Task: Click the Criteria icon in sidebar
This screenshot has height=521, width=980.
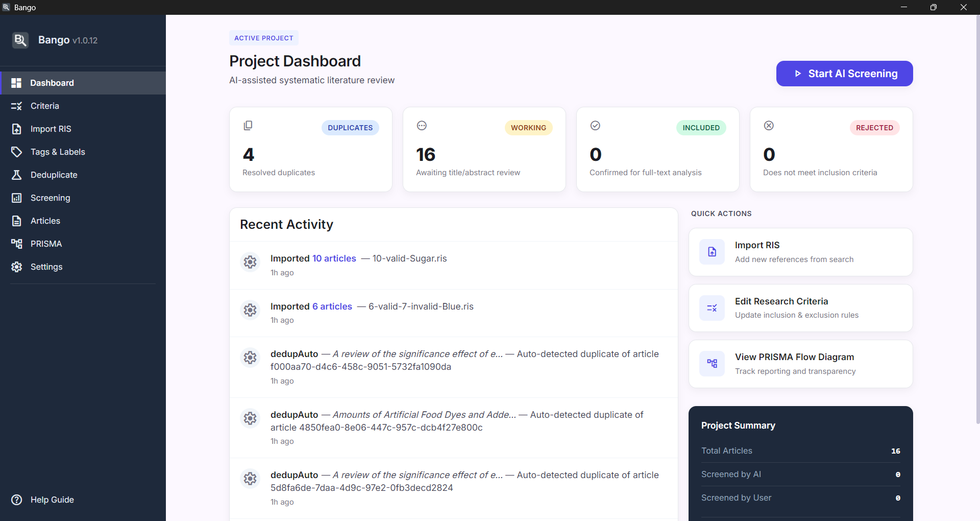Action: (x=16, y=106)
